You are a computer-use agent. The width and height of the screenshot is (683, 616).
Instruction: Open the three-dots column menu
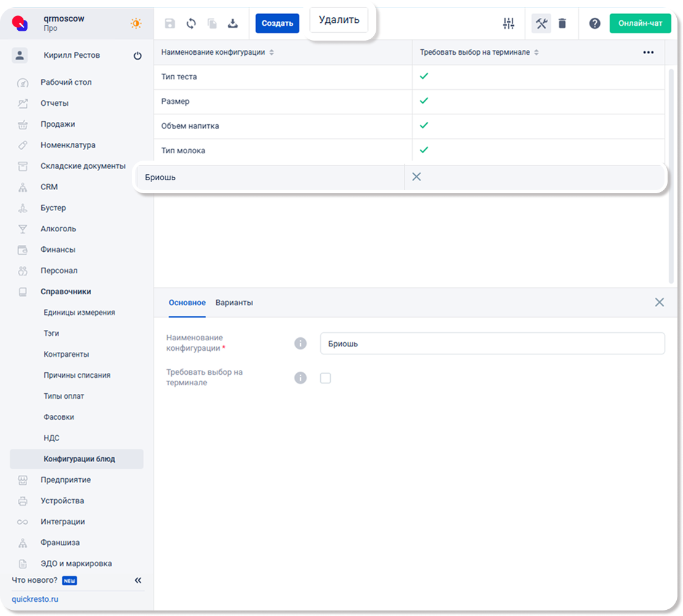(648, 52)
